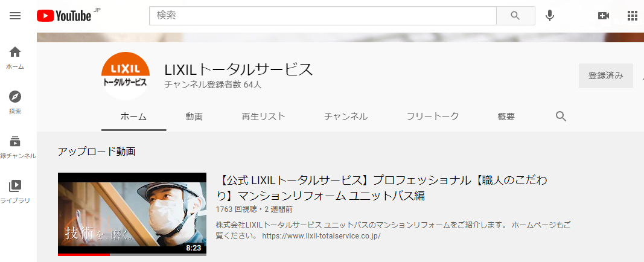Search within the channel magnifier icon
The image size is (644, 262).
[561, 117]
